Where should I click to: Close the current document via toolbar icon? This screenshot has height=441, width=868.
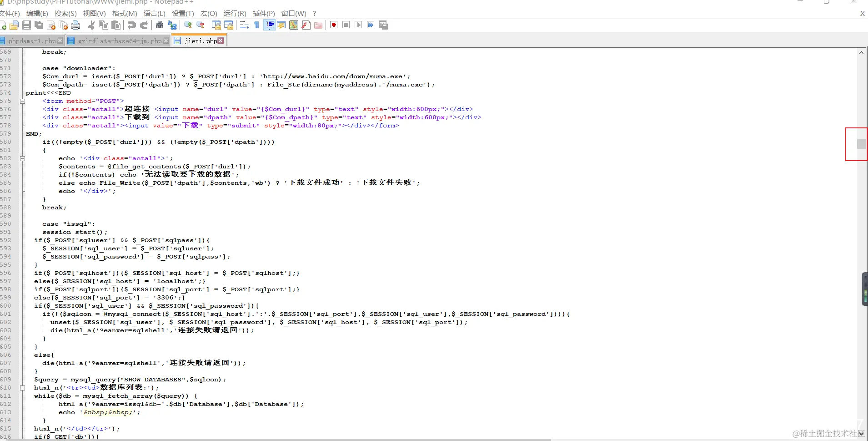(51, 25)
